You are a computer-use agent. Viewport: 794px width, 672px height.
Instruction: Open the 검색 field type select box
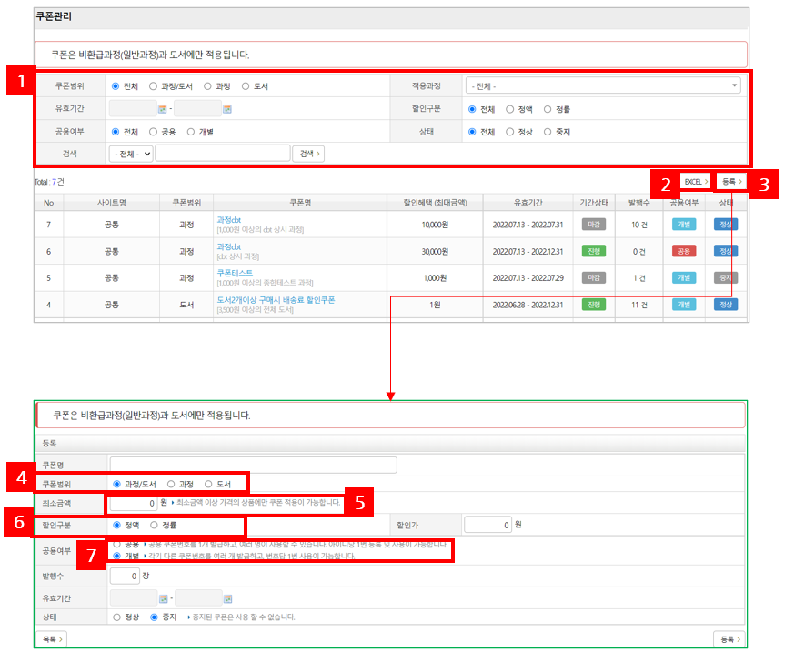[x=130, y=154]
